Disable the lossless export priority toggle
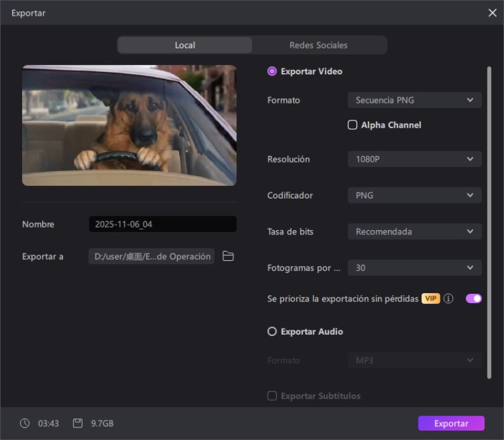The height and width of the screenshot is (440, 504). pyautogui.click(x=472, y=298)
